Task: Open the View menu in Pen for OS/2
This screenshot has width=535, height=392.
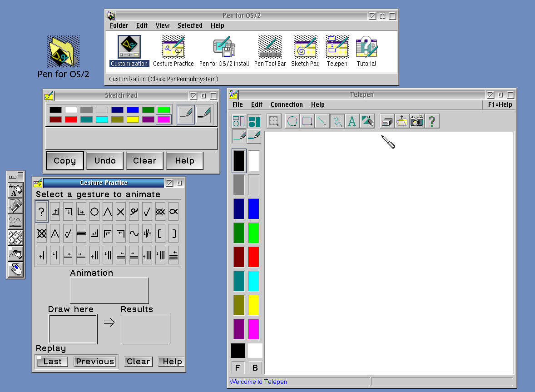Action: (x=163, y=25)
